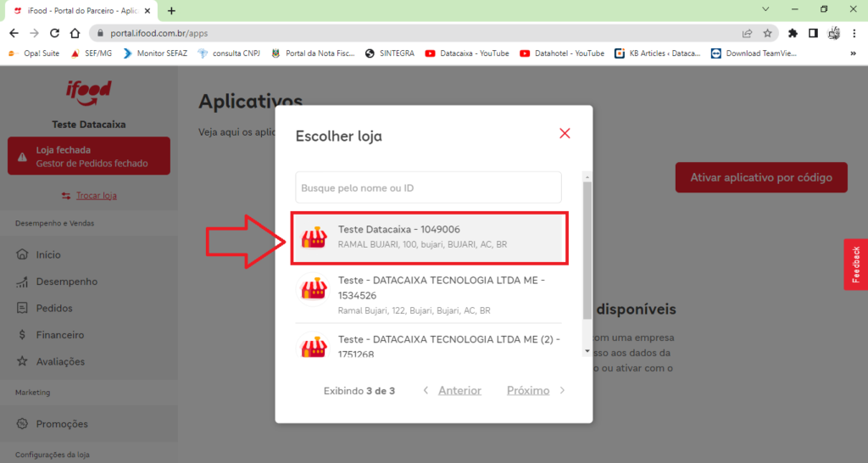The width and height of the screenshot is (868, 463).
Task: Open Desempenho from the sidebar
Action: tap(66, 282)
